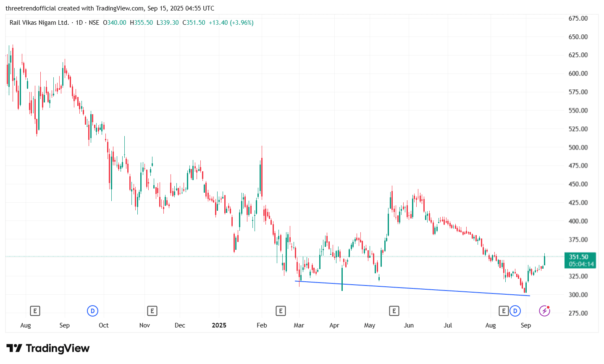Click the 400.00 price axis label
The image size is (604, 364).
578,221
